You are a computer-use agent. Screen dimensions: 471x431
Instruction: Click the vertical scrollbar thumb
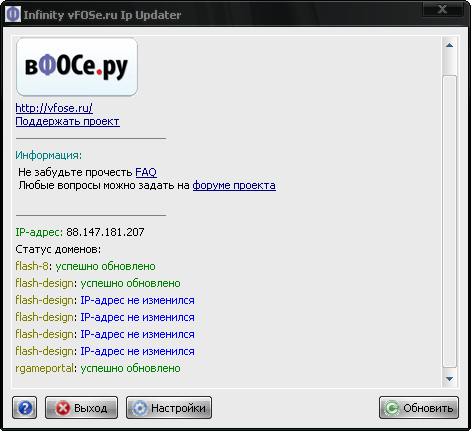click(449, 221)
